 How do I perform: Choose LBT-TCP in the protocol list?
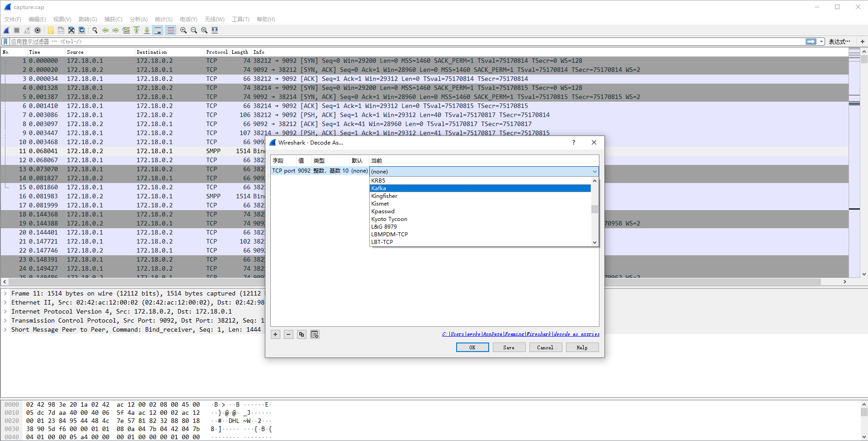click(x=480, y=242)
